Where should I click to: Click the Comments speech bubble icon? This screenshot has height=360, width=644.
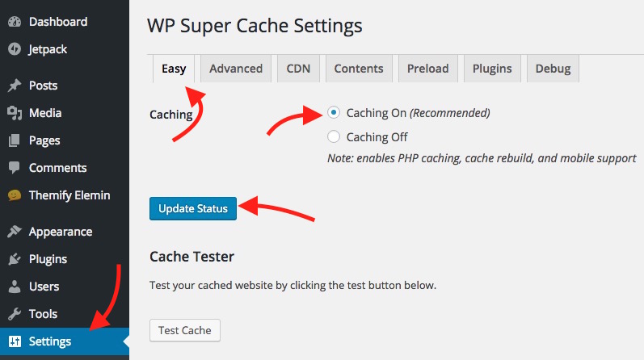[14, 168]
